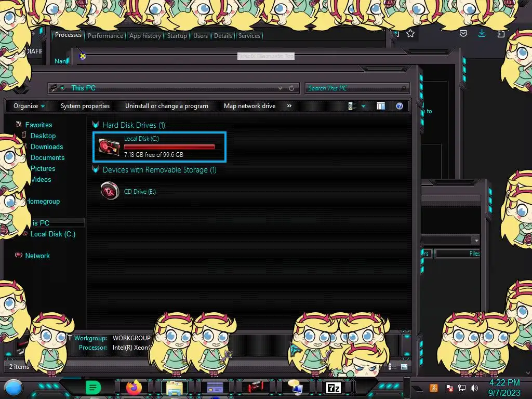
Task: Click System properties in toolbar
Action: pyautogui.click(x=85, y=106)
